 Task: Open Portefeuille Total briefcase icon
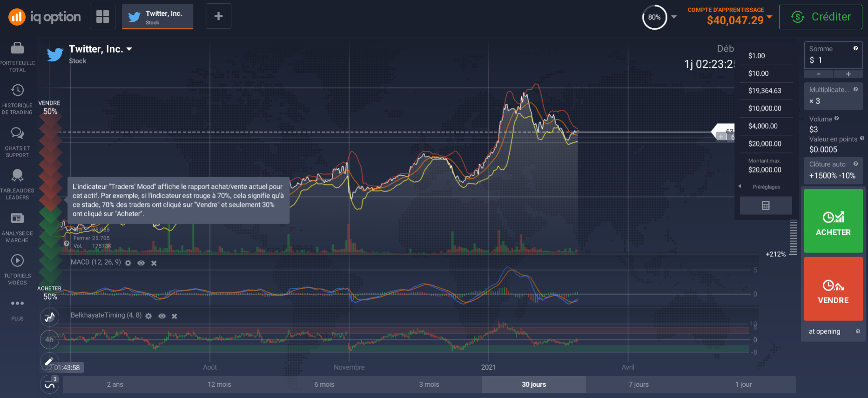(x=17, y=48)
